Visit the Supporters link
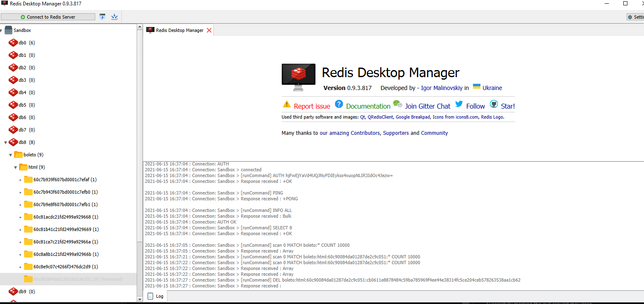The width and height of the screenshot is (644, 304). 396,133
